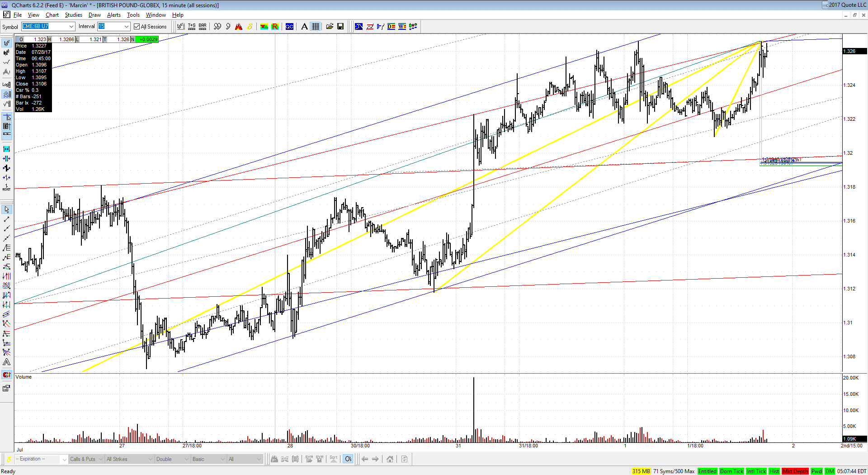Open the Alerts menu

pyautogui.click(x=114, y=15)
